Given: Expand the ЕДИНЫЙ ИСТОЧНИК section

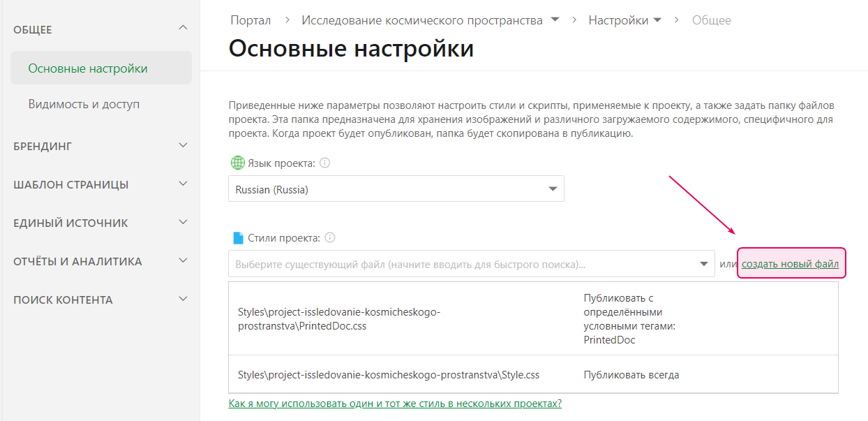Looking at the screenshot, I should (x=182, y=222).
